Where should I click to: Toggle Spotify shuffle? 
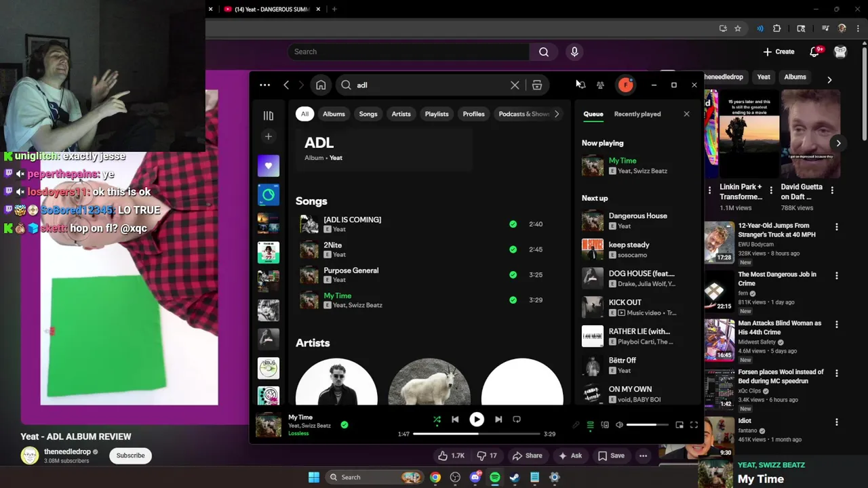tap(437, 420)
